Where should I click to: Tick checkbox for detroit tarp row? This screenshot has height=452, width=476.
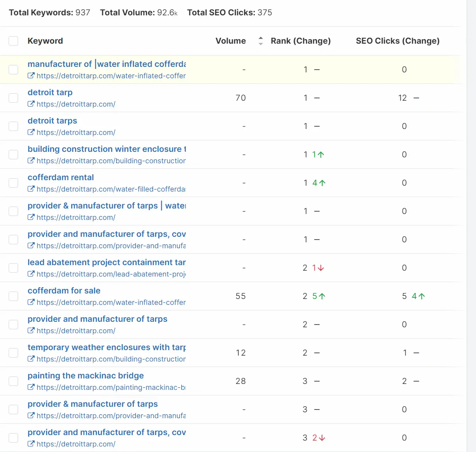[13, 98]
